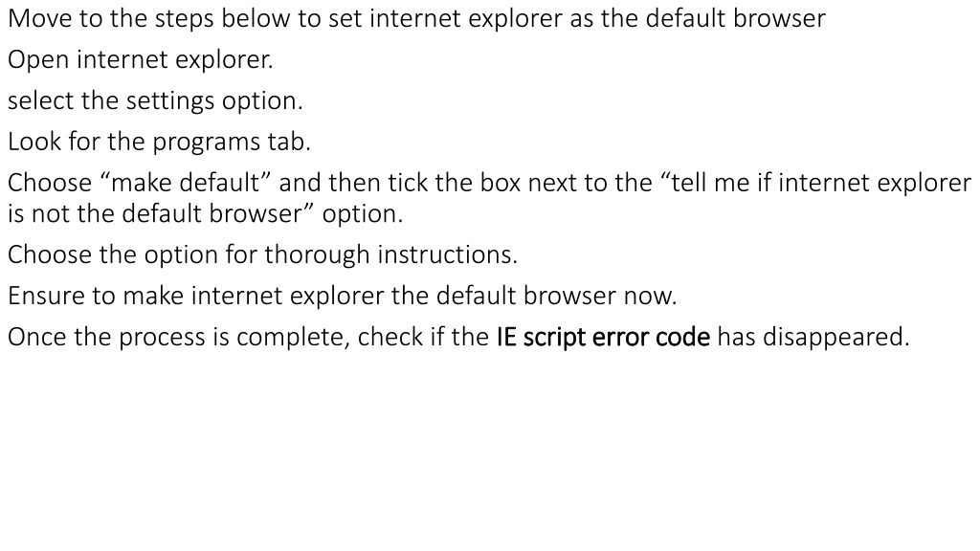Image resolution: width=980 pixels, height=551 pixels.
Task: Click the quoted phrase "make default"
Action: click(186, 183)
